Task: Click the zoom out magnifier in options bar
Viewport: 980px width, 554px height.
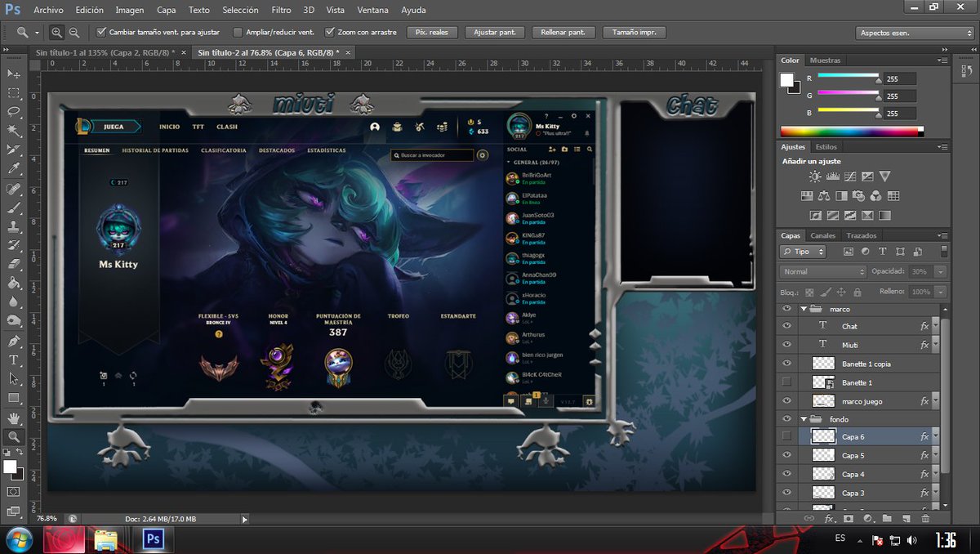Action: tap(74, 33)
